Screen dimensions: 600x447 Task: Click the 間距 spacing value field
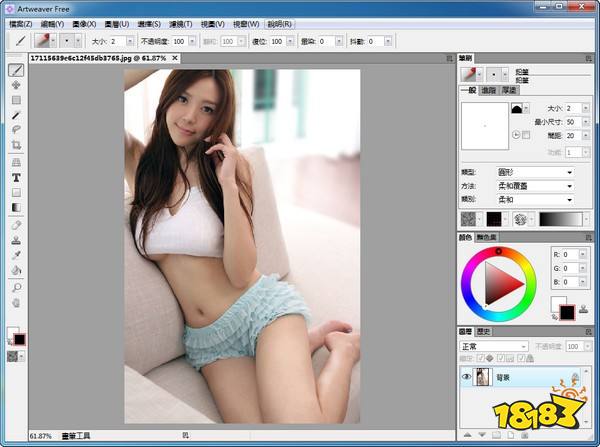573,135
